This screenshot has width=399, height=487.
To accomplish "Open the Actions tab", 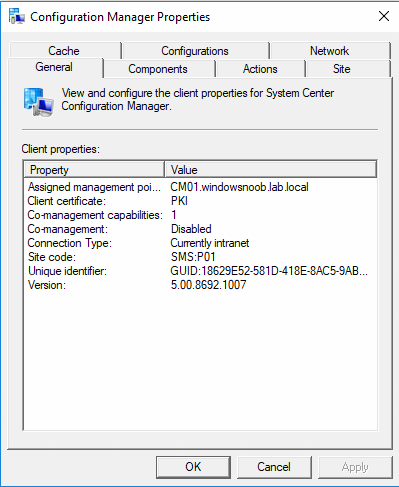I will coord(260,69).
